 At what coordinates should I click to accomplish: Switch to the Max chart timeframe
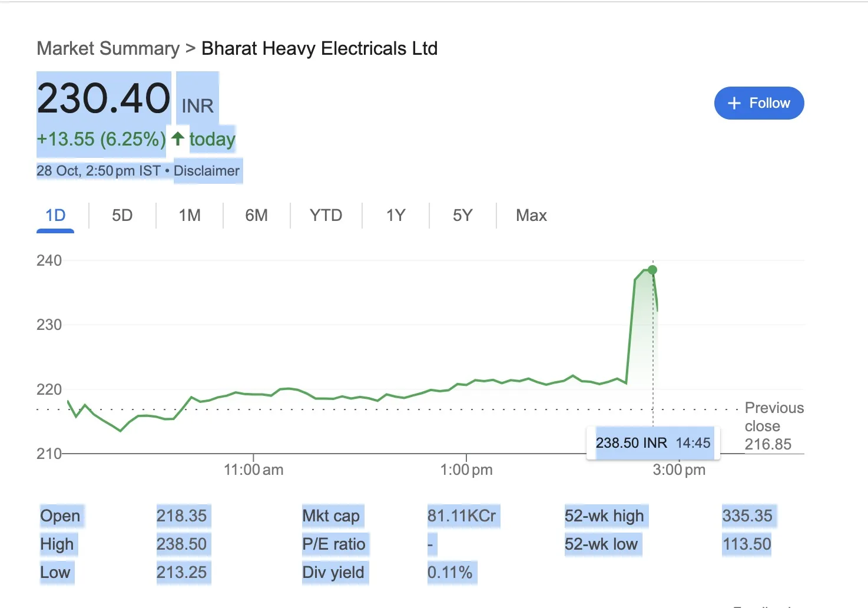(531, 215)
